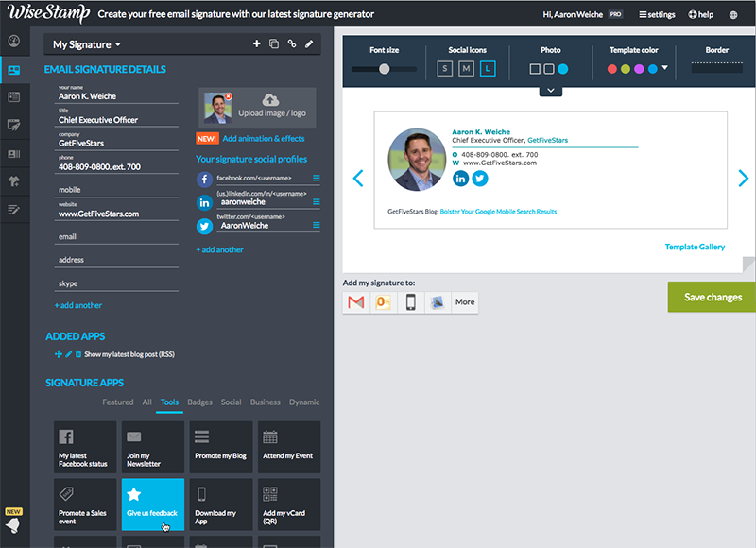The height and width of the screenshot is (548, 756).
Task: Show previous signature template arrow
Action: coord(358,179)
